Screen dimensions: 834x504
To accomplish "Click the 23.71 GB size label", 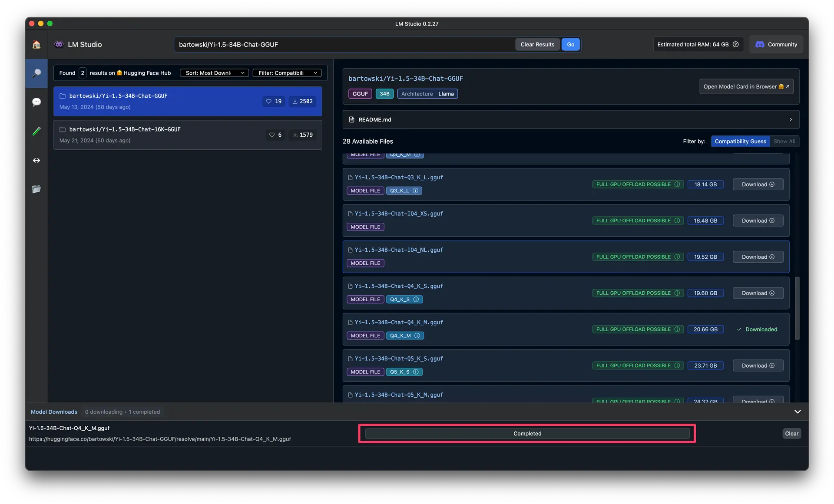I will tap(705, 366).
